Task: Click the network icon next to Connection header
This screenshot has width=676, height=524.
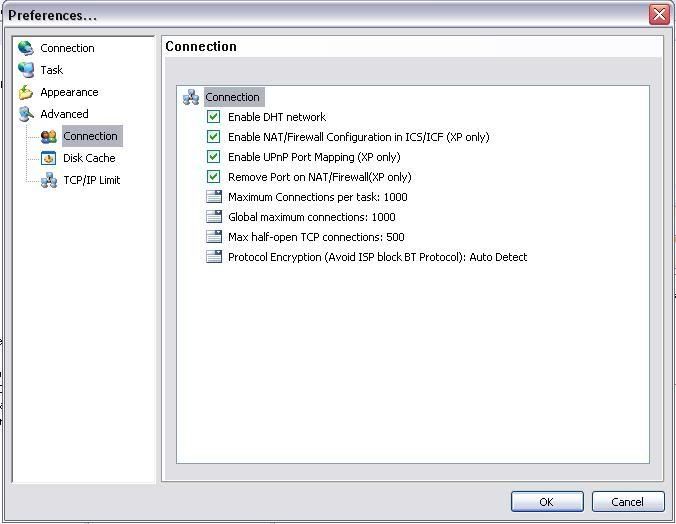Action: (191, 97)
